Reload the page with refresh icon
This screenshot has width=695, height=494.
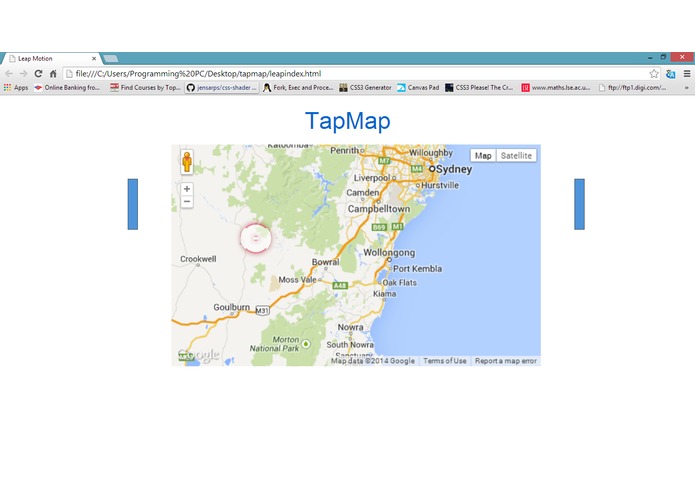38,74
